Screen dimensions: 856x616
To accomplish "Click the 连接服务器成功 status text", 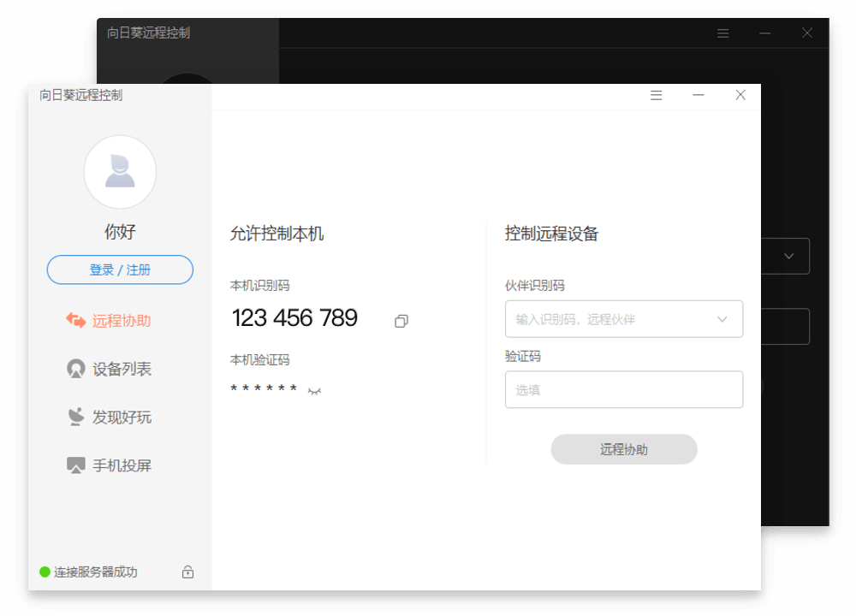I will click(x=95, y=572).
